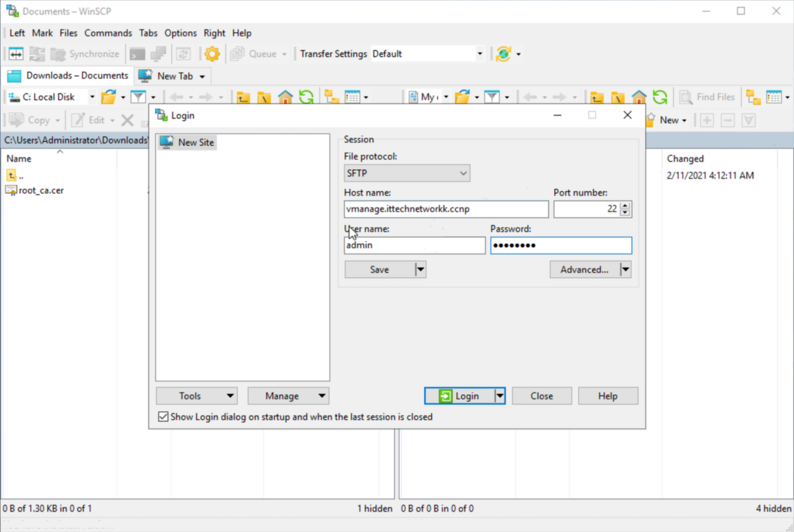Uncheck Show Login dialog on startup
This screenshot has width=794, height=532.
163,416
